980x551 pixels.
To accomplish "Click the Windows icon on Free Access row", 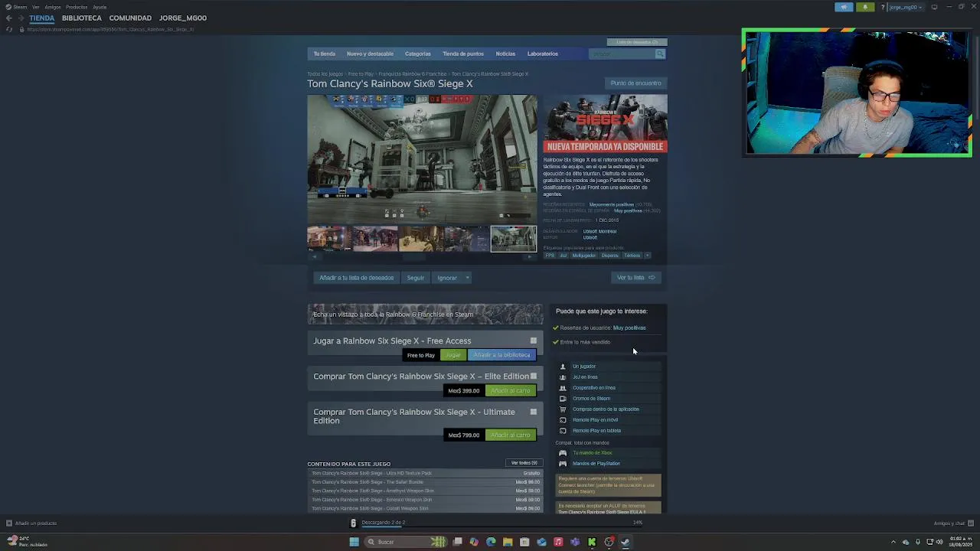I will tap(534, 341).
